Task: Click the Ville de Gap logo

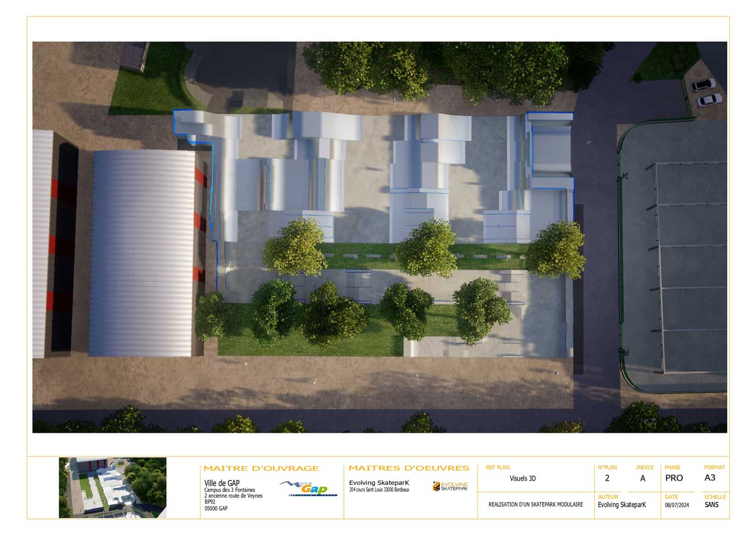Action: coord(308,488)
